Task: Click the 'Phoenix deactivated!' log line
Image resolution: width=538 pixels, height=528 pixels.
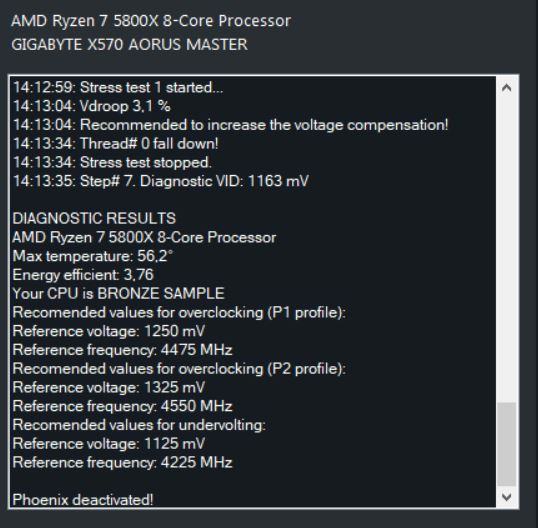Action: click(x=83, y=500)
